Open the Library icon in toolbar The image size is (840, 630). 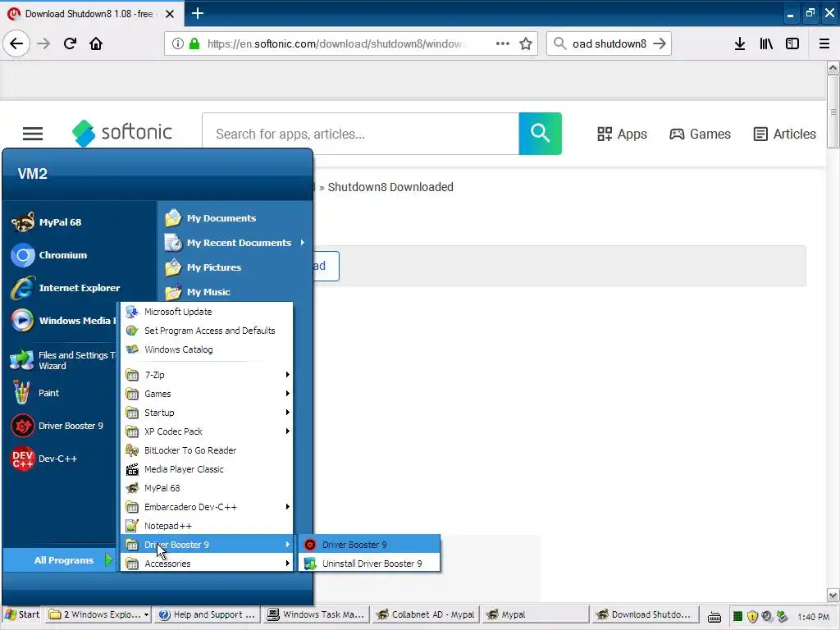tap(766, 43)
